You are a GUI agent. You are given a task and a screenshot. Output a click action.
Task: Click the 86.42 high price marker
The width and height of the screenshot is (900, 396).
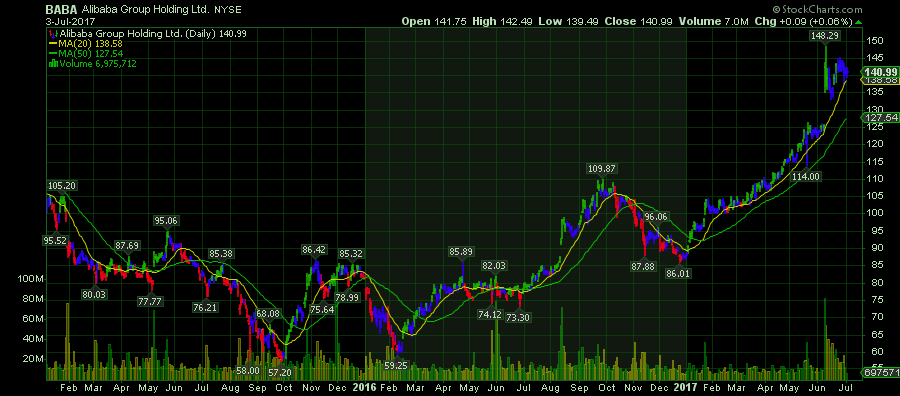click(x=314, y=250)
